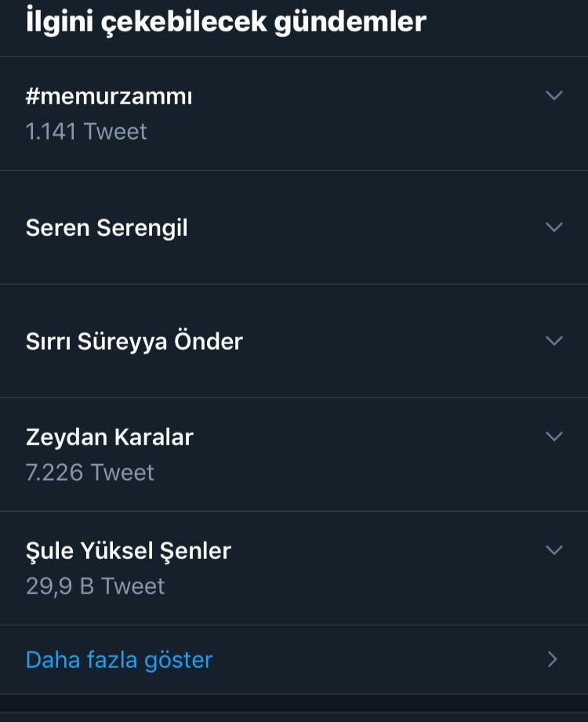Tap the 29,9 B Tweet count
This screenshot has width=588, height=722.
click(95, 586)
